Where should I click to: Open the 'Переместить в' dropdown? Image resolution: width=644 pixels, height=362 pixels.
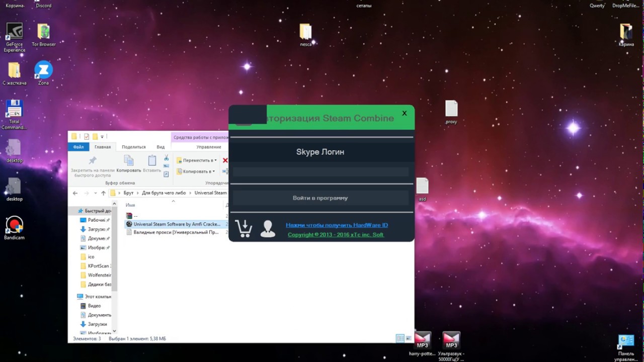pos(197,160)
